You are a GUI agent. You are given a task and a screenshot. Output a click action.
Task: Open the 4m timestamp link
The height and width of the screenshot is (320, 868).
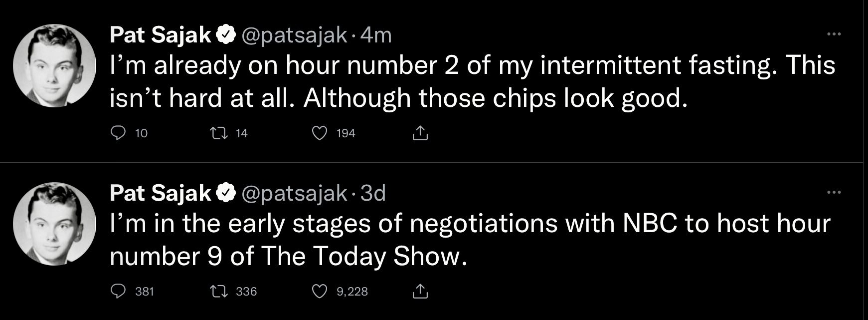click(375, 35)
